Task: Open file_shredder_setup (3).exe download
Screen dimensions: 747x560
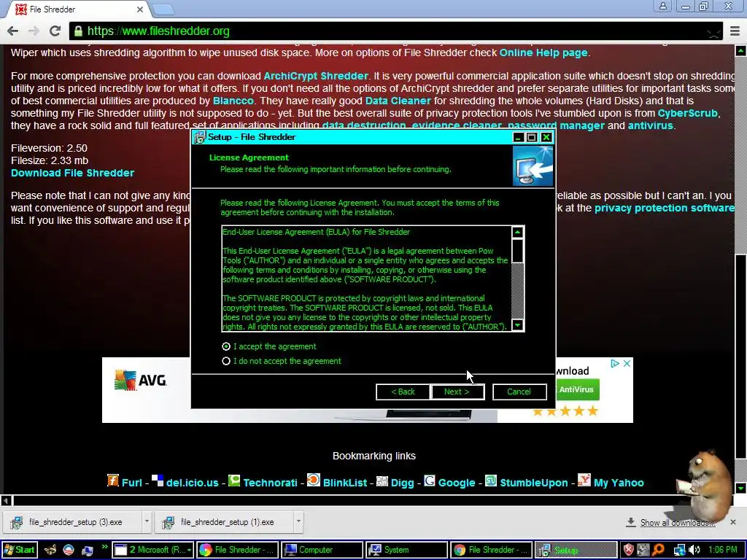Action: [72, 522]
